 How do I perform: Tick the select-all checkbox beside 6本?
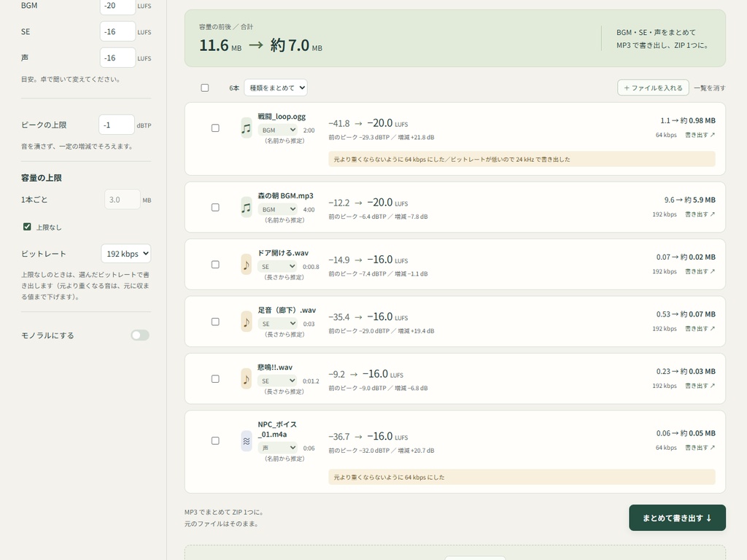(x=205, y=87)
